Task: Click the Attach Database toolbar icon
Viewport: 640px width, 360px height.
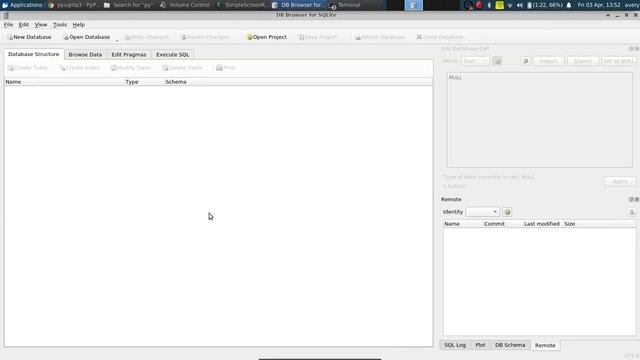Action: (x=380, y=37)
